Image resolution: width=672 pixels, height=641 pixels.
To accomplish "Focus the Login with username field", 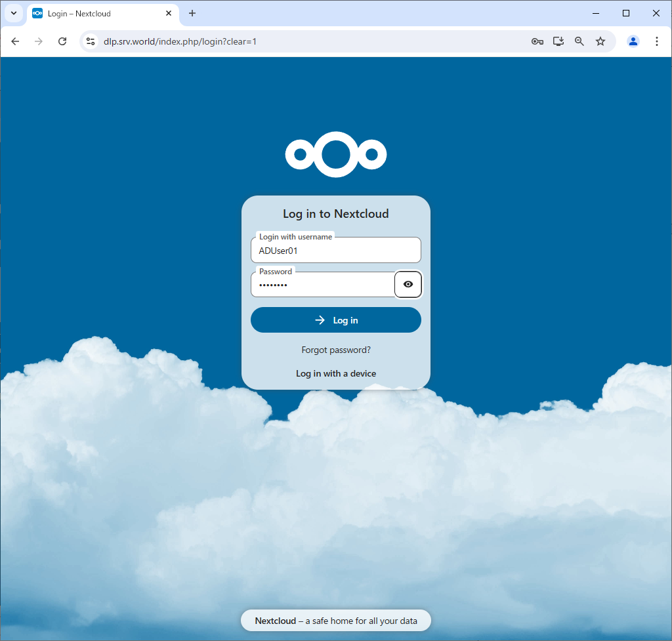I will (x=335, y=250).
